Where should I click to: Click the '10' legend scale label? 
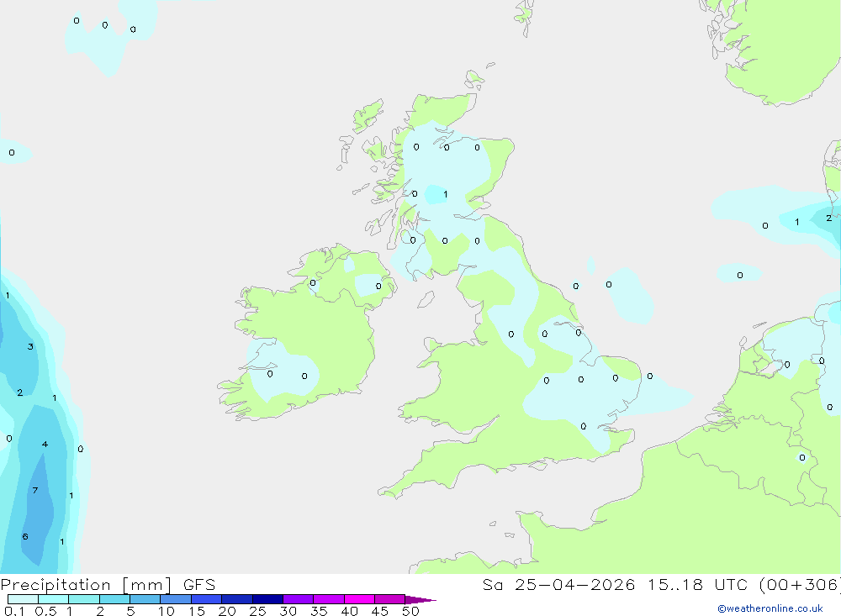coord(167,611)
